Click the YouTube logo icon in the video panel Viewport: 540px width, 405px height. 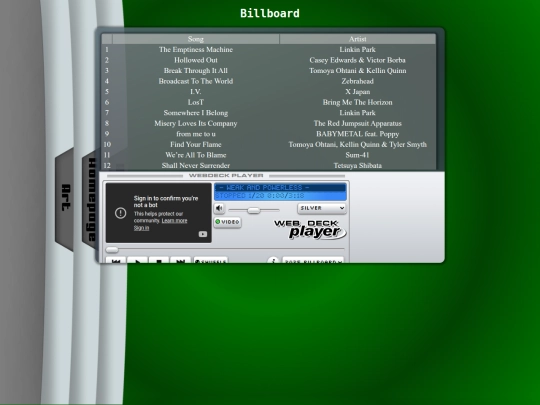[203, 234]
